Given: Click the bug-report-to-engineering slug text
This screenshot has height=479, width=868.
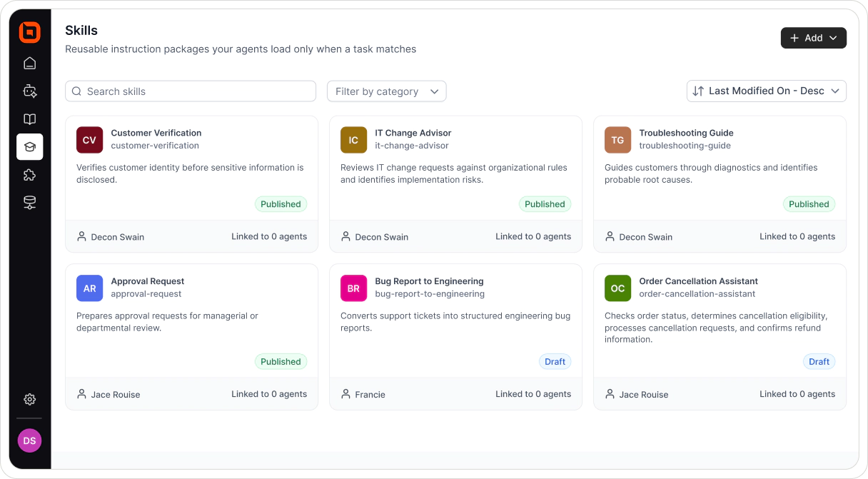Looking at the screenshot, I should point(430,294).
